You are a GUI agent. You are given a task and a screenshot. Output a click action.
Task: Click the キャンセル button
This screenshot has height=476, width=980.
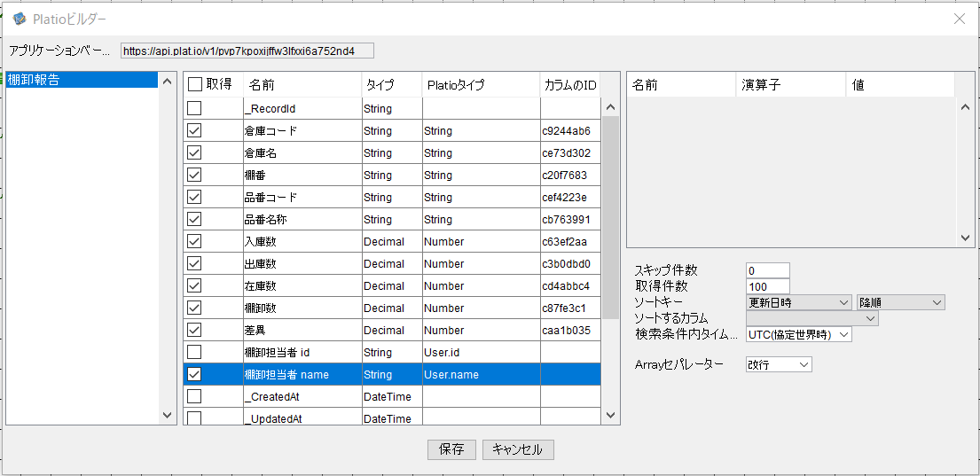(x=518, y=449)
